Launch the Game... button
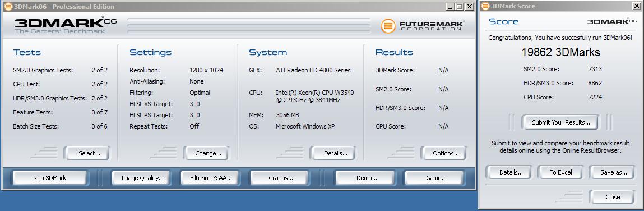 coord(434,178)
